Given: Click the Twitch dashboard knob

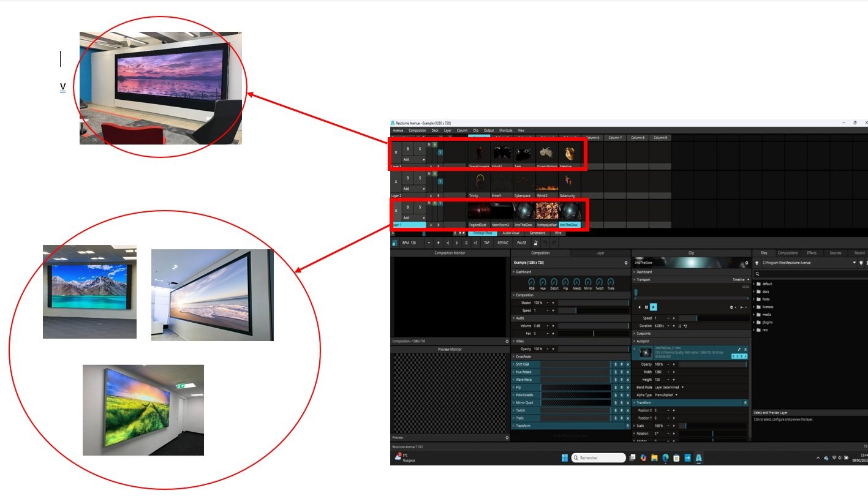Looking at the screenshot, I should point(600,282).
